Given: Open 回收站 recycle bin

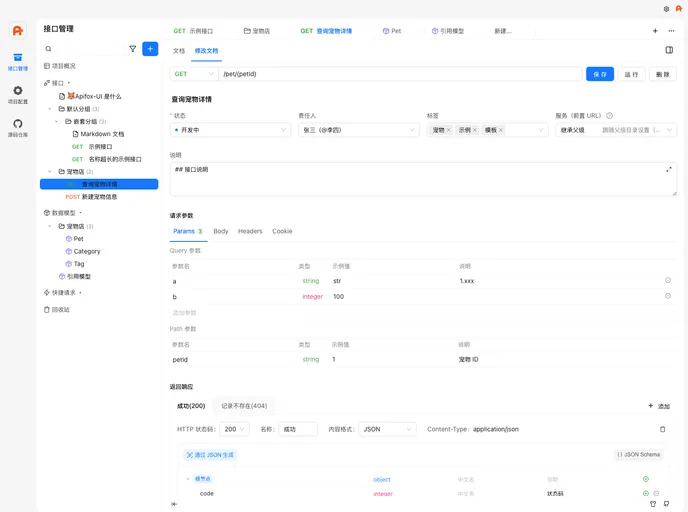Looking at the screenshot, I should [56, 310].
